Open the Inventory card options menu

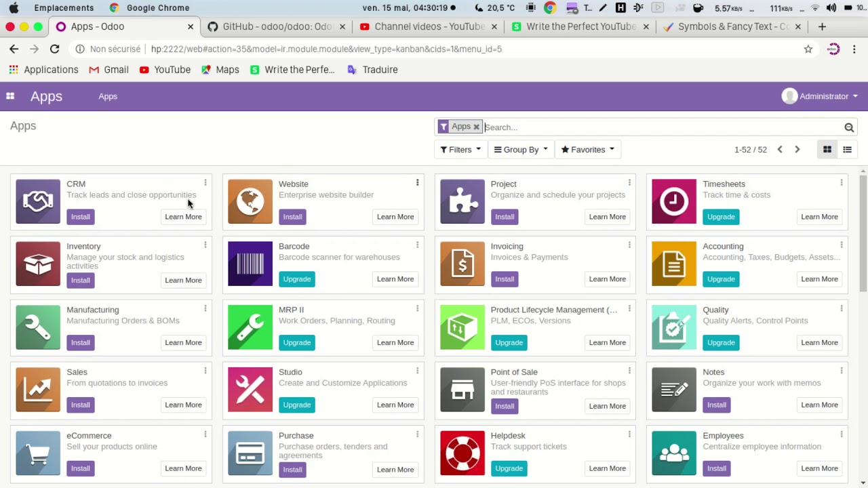[205, 245]
